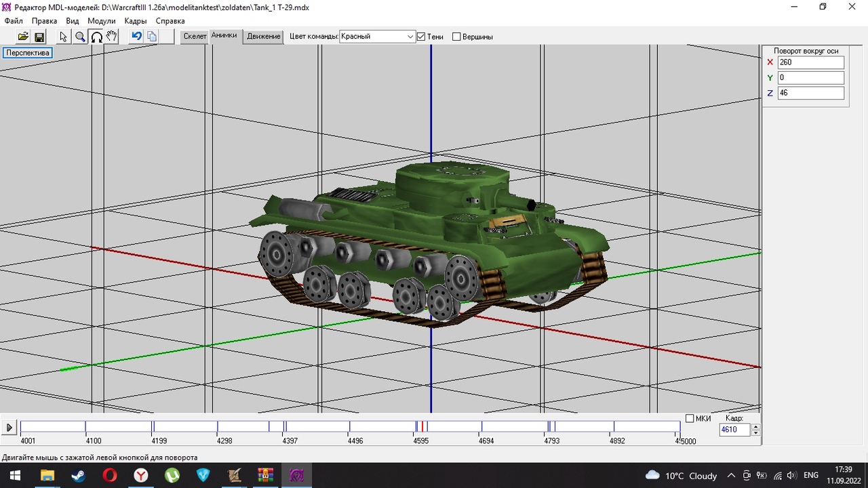Screen dimensions: 868x488
Task: Open the volume speaker tray icon
Action: point(792,476)
